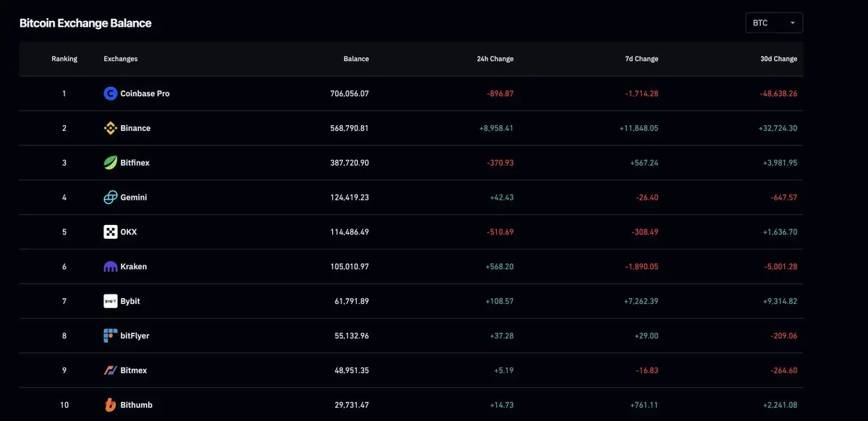The height and width of the screenshot is (421, 868).
Task: Open the bitFlyer exchange name
Action: [135, 336]
